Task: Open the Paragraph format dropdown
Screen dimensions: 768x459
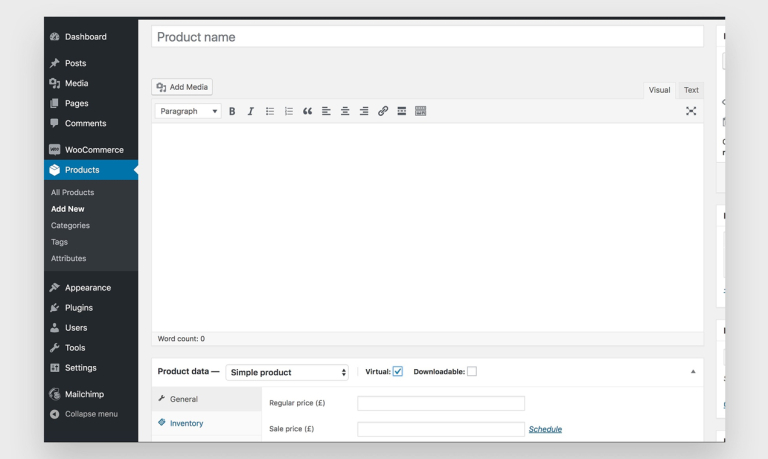Action: point(188,111)
